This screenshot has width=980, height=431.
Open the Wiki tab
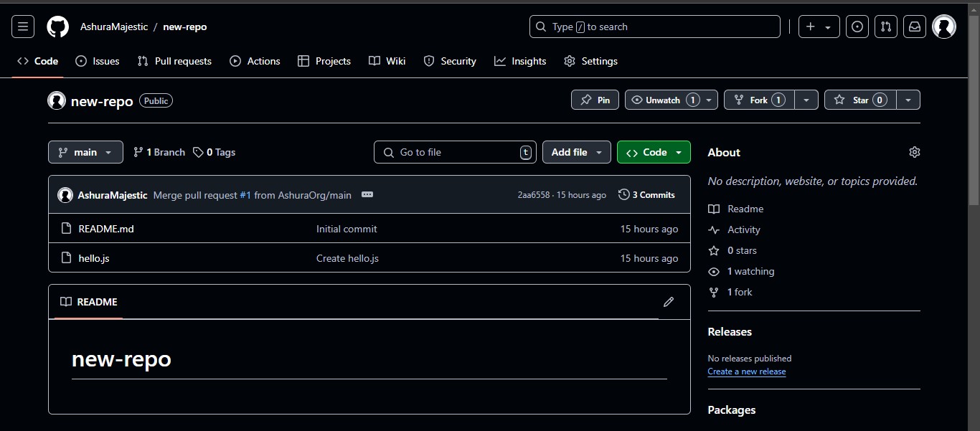387,61
